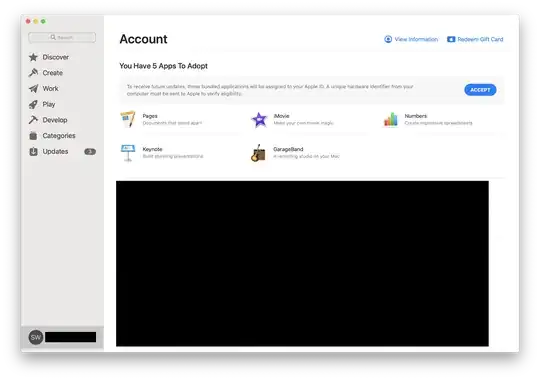The image size is (540, 380).
Task: Switch to the Develop section
Action: [x=55, y=120]
